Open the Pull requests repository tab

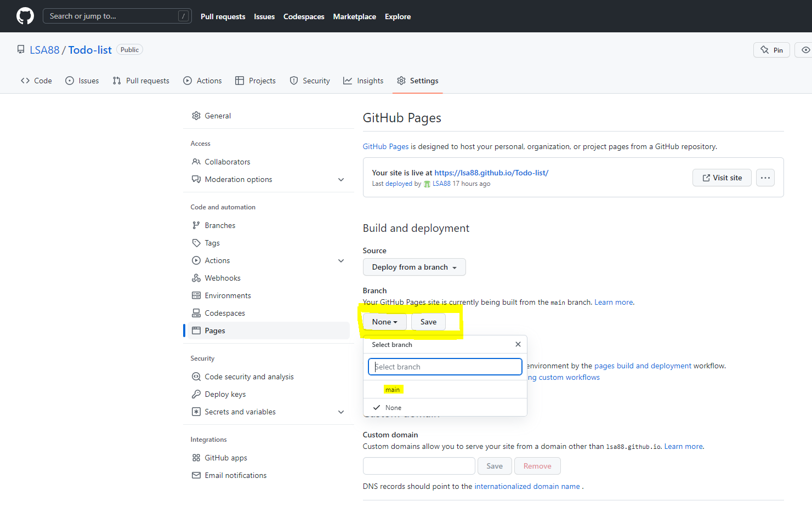click(x=141, y=81)
